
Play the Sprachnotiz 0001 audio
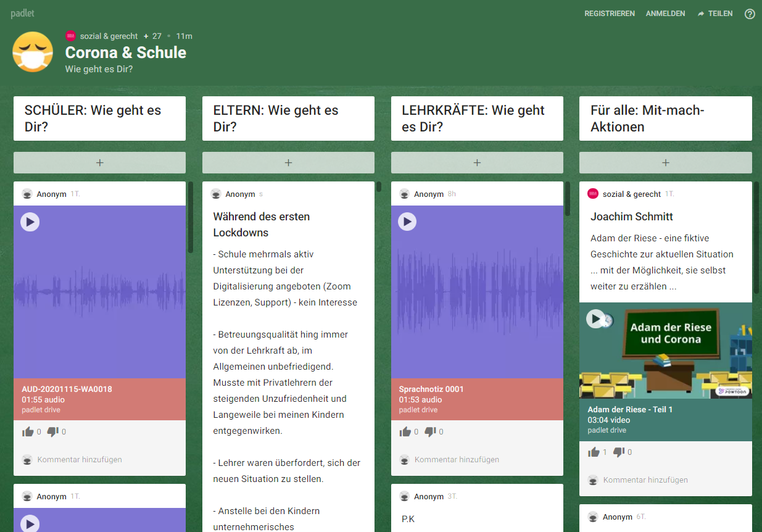point(407,222)
